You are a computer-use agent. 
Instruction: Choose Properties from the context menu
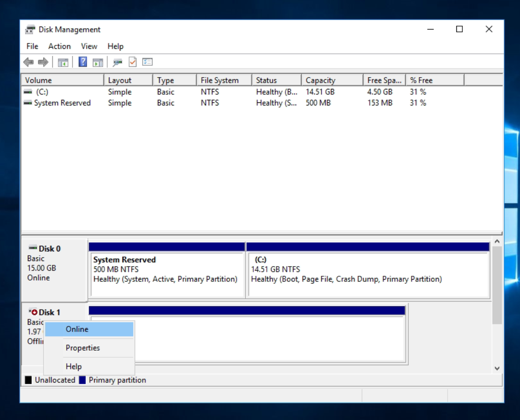coord(89,348)
